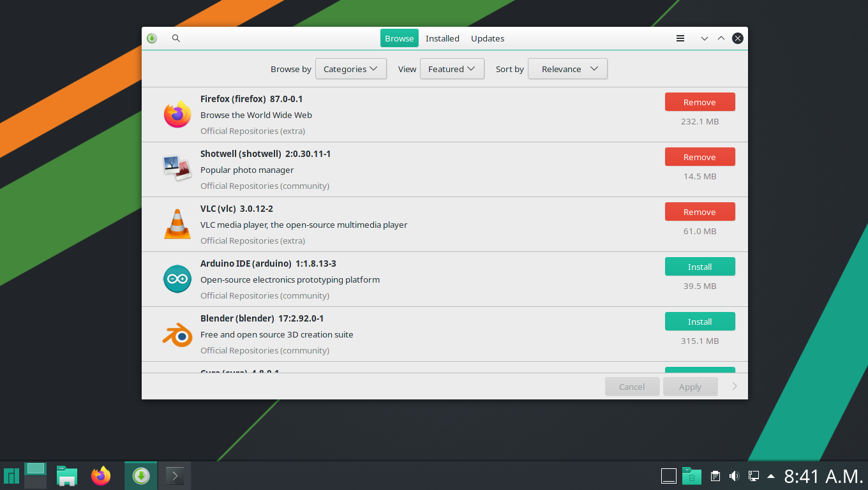Click the Shotwell photo manager icon
This screenshot has width=868, height=490.
click(x=177, y=168)
